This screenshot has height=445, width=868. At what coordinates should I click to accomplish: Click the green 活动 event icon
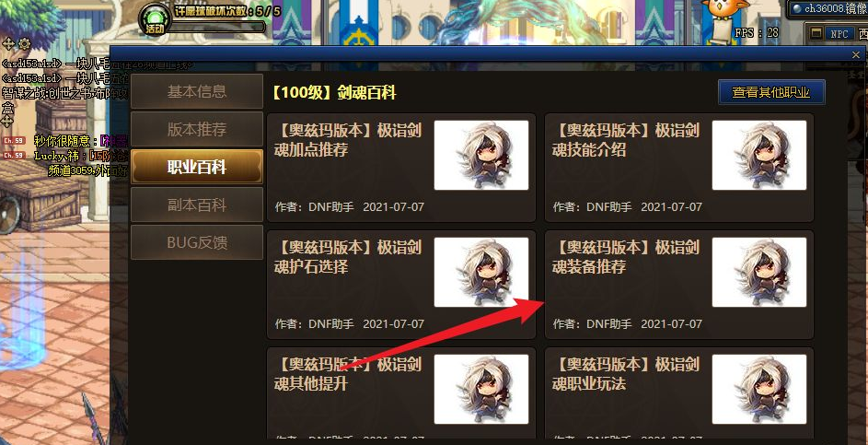154,19
